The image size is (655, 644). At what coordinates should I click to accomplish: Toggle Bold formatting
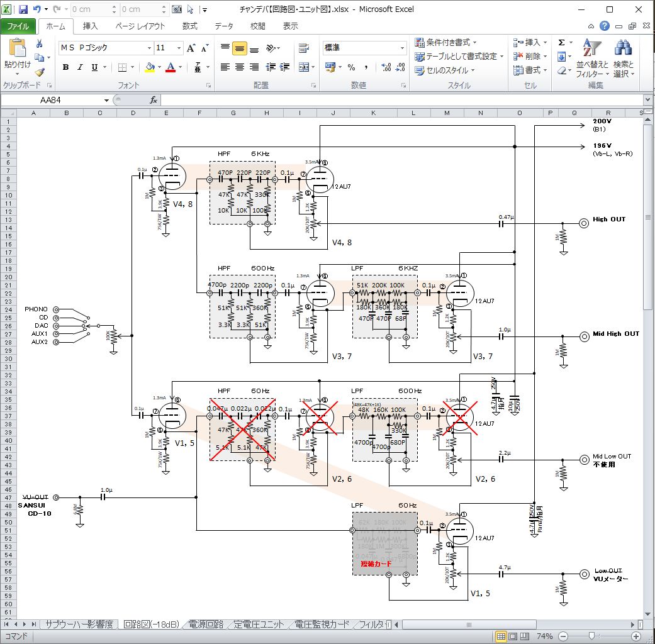65,67
